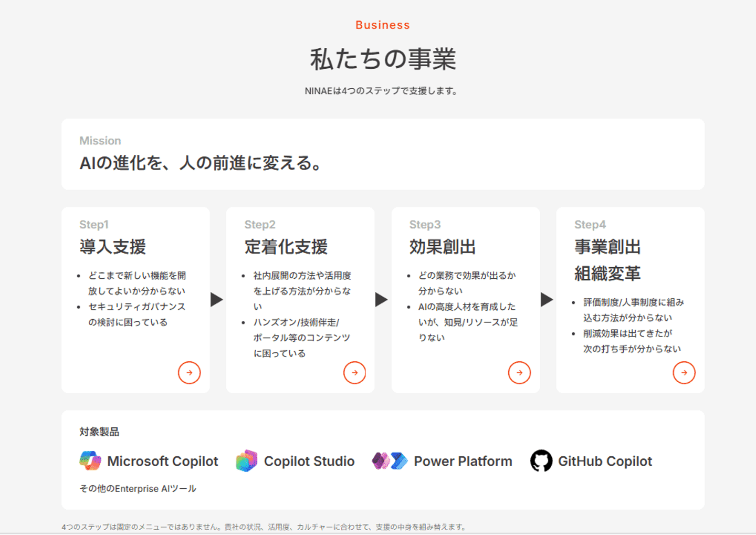Click the 私たちの事業 main heading
Screen dimensions: 756x535
(x=383, y=59)
